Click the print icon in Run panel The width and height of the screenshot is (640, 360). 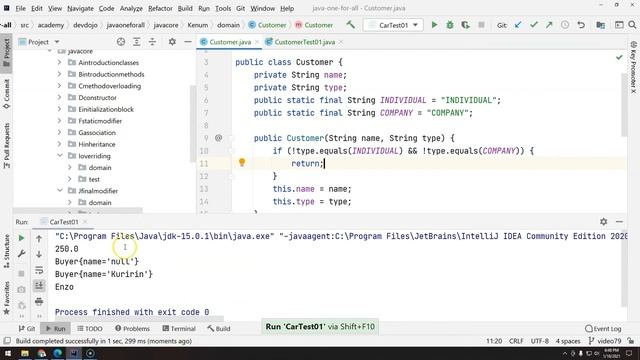click(x=39, y=302)
